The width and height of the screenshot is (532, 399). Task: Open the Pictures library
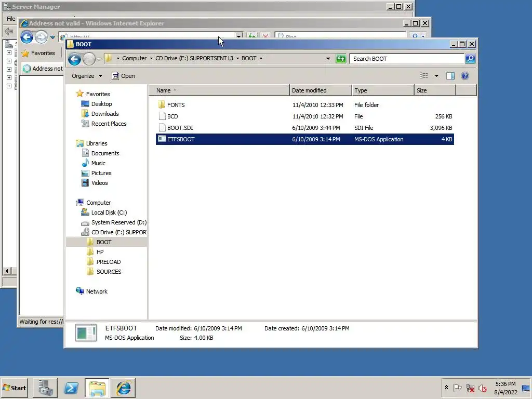(101, 172)
